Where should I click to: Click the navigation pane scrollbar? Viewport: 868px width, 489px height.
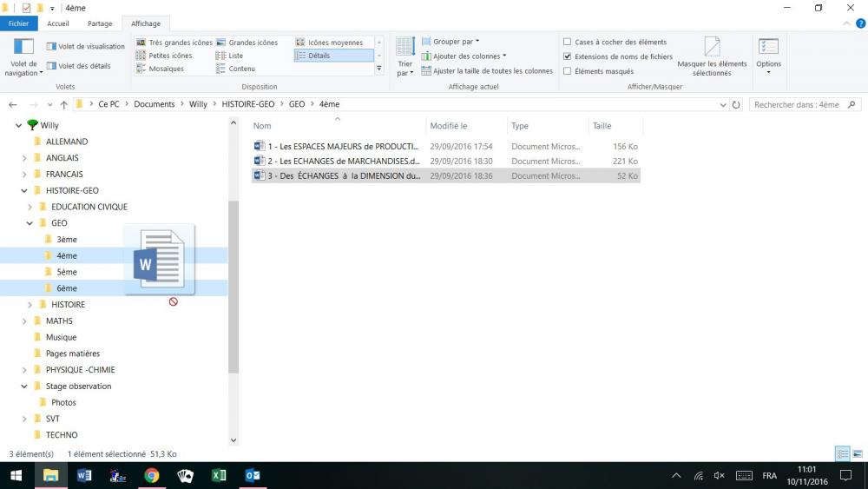coord(233,287)
